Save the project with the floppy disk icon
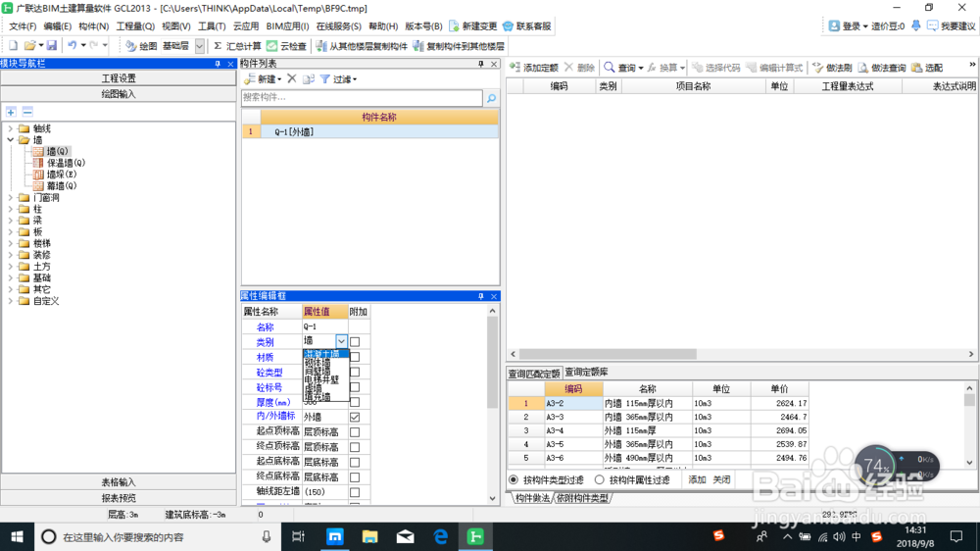 pyautogui.click(x=52, y=46)
